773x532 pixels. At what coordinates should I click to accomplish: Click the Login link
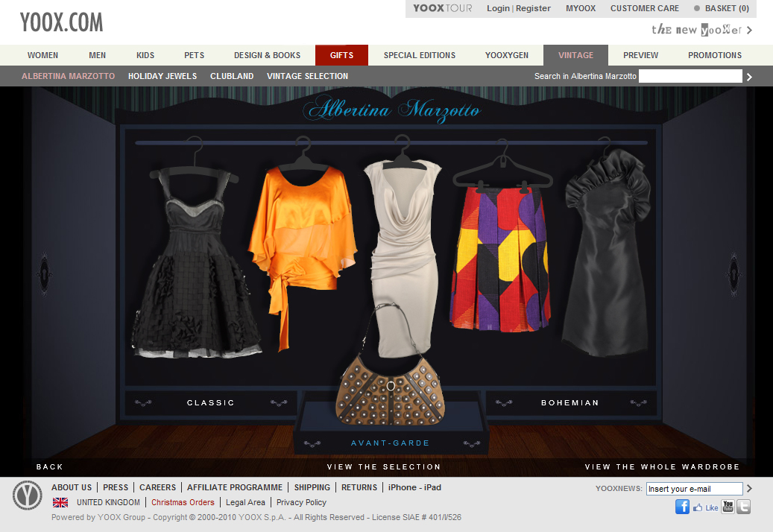tap(498, 8)
